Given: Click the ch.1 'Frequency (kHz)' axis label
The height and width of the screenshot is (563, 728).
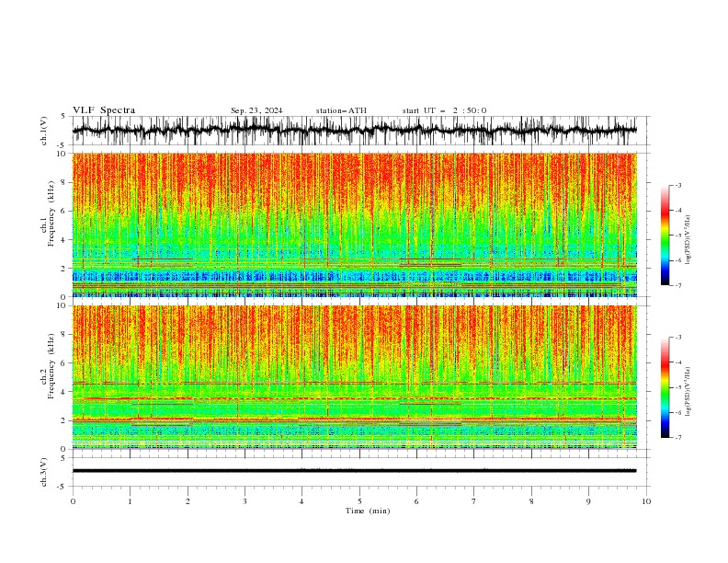Looking at the screenshot, I should click(x=51, y=214).
